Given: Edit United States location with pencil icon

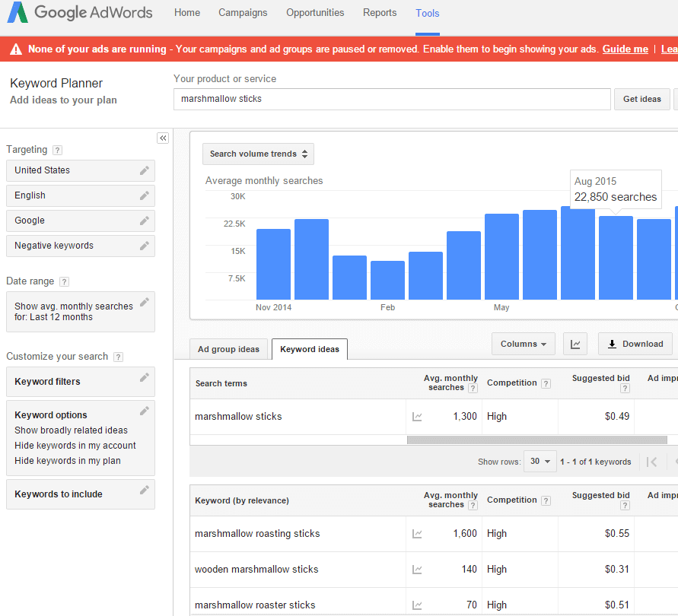Looking at the screenshot, I should coord(145,171).
